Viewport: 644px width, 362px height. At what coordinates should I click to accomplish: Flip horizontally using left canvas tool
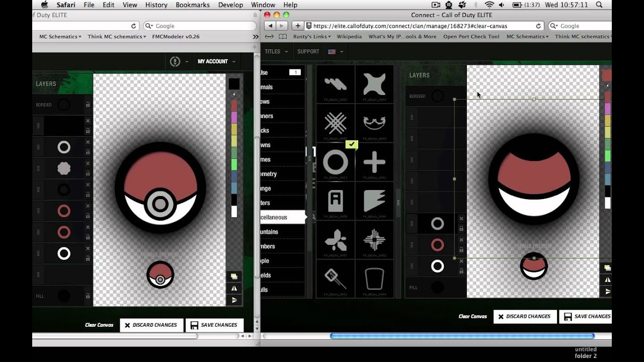(234, 288)
